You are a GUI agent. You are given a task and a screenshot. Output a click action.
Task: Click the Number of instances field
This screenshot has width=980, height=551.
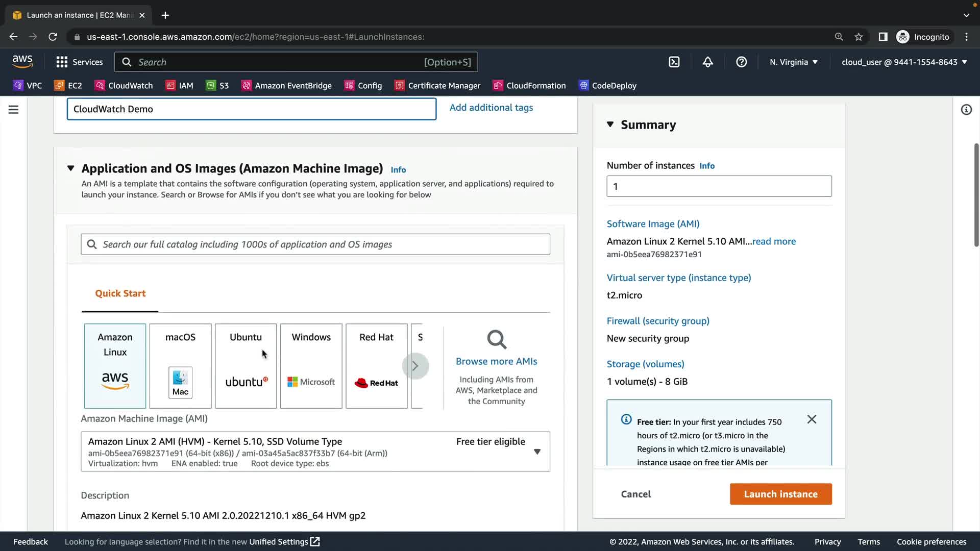tap(719, 186)
